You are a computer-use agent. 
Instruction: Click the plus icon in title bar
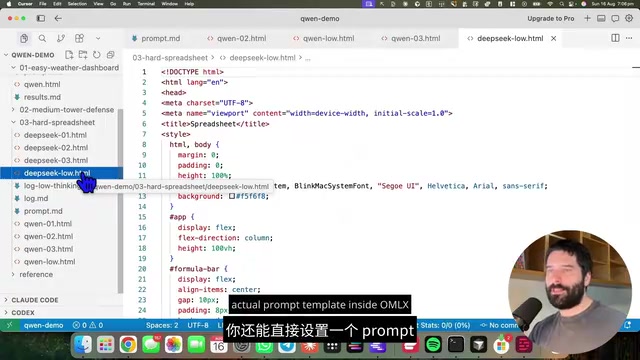[x=587, y=18]
